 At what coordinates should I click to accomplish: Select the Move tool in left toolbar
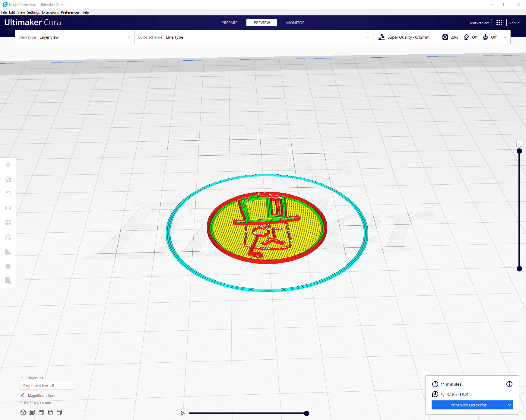(8, 165)
